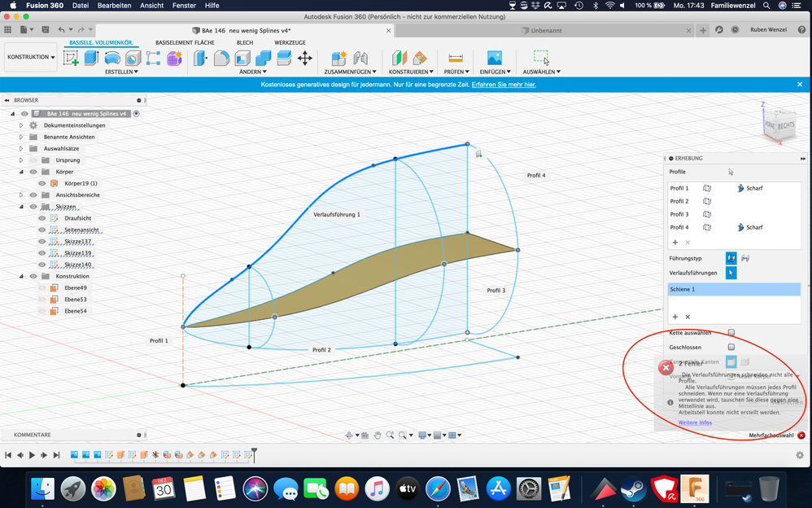This screenshot has height=508, width=812.
Task: Click the Measure ruler icon
Action: pyautogui.click(x=456, y=58)
